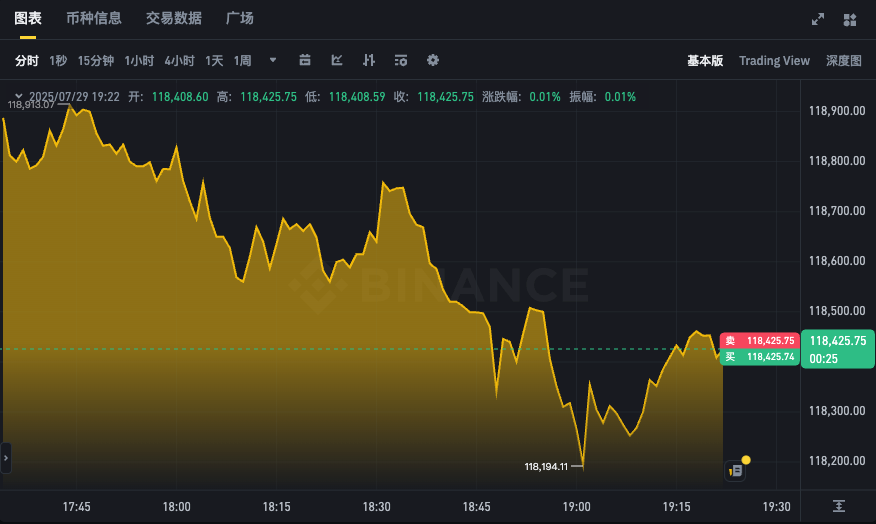
Task: Switch chart mode to Trading View
Action: click(774, 61)
